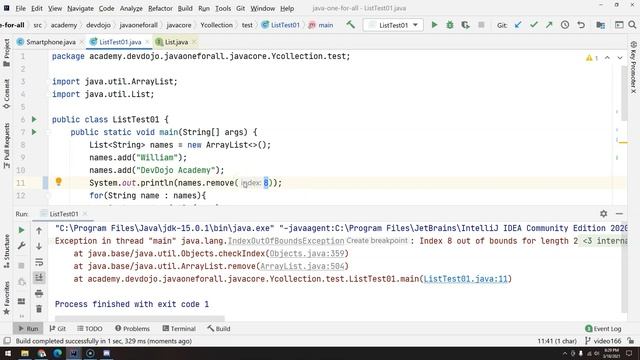Go to previous highlighted error arrow

tap(607, 58)
